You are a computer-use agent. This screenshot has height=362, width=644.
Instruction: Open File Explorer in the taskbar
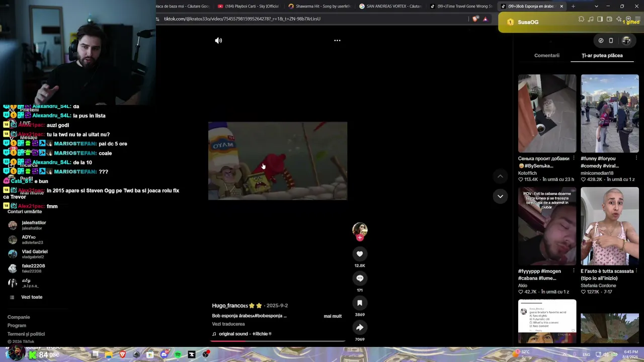click(109, 354)
